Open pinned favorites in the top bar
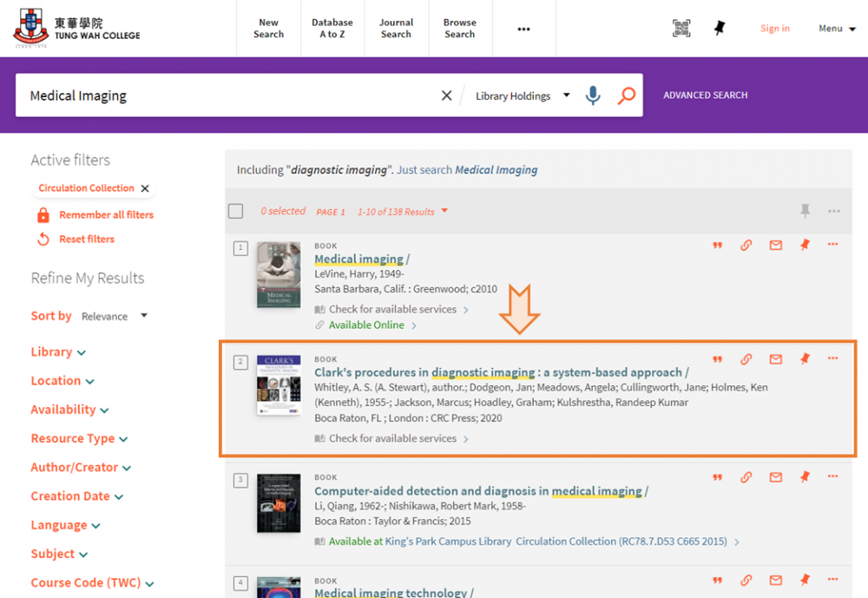 pyautogui.click(x=720, y=29)
